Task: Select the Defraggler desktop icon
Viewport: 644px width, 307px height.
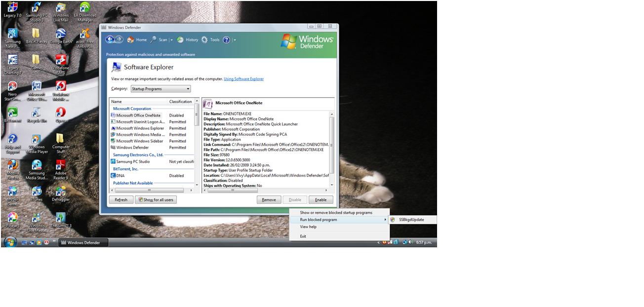Action: tap(61, 194)
